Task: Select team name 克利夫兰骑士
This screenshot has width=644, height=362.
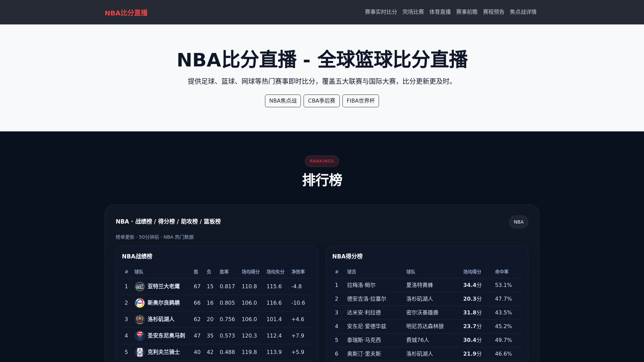Action: click(x=164, y=352)
